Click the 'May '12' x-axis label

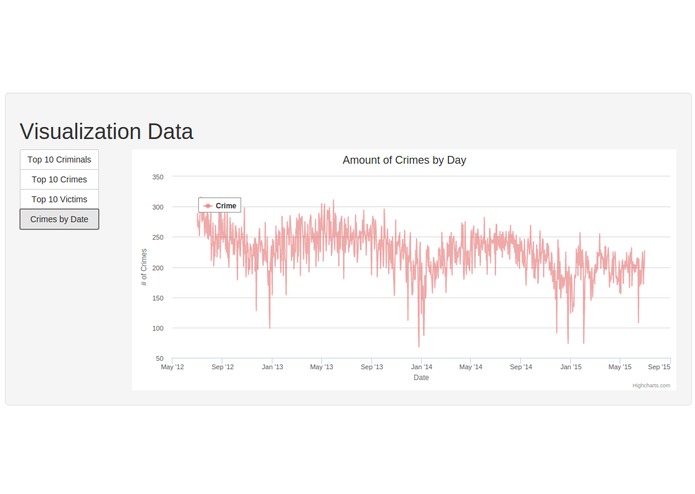point(172,367)
